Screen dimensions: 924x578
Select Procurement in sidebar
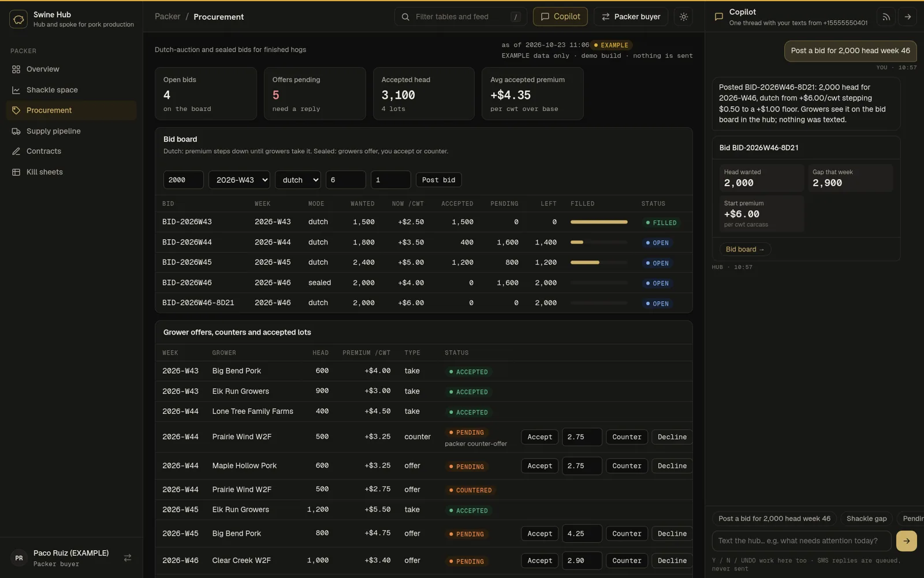tap(71, 110)
